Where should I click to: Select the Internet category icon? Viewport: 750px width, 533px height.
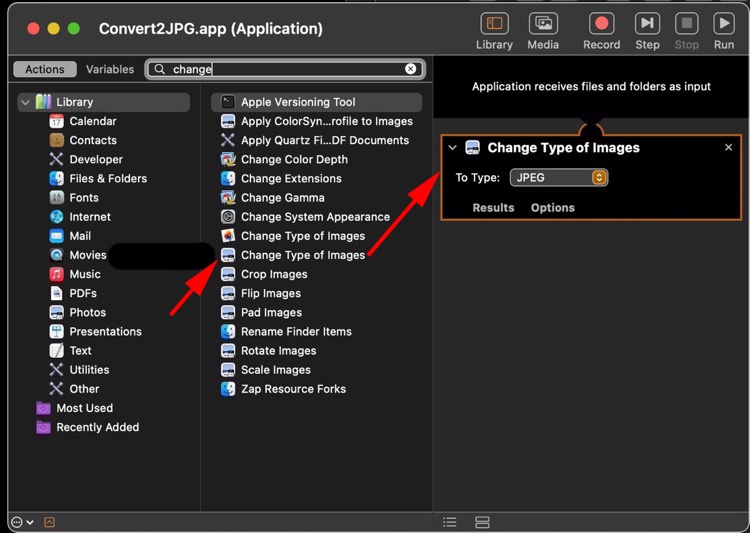click(56, 217)
